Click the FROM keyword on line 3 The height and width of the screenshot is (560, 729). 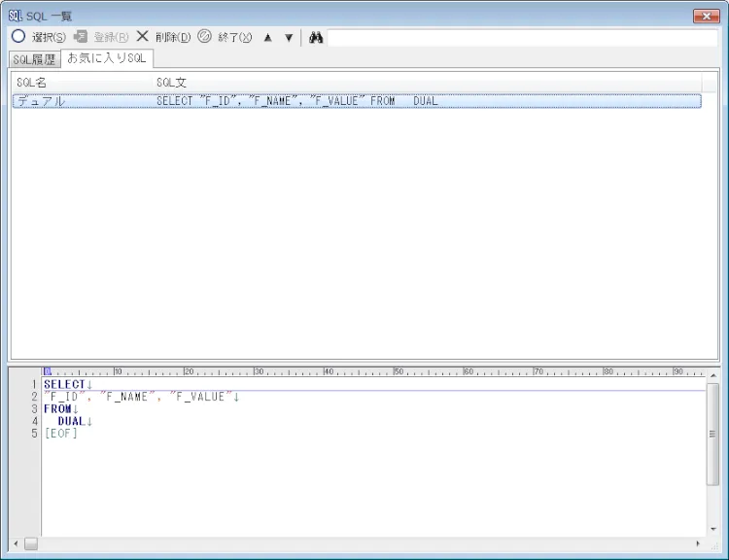[x=57, y=409]
